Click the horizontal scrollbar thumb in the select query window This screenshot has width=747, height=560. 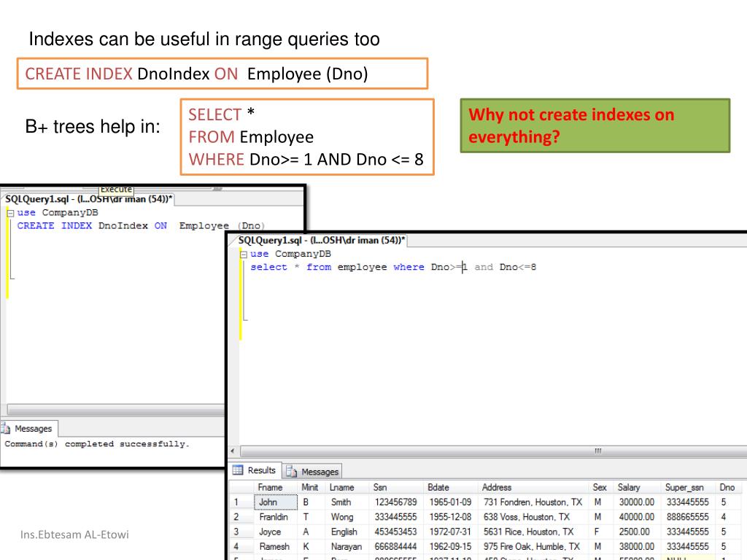[494, 451]
